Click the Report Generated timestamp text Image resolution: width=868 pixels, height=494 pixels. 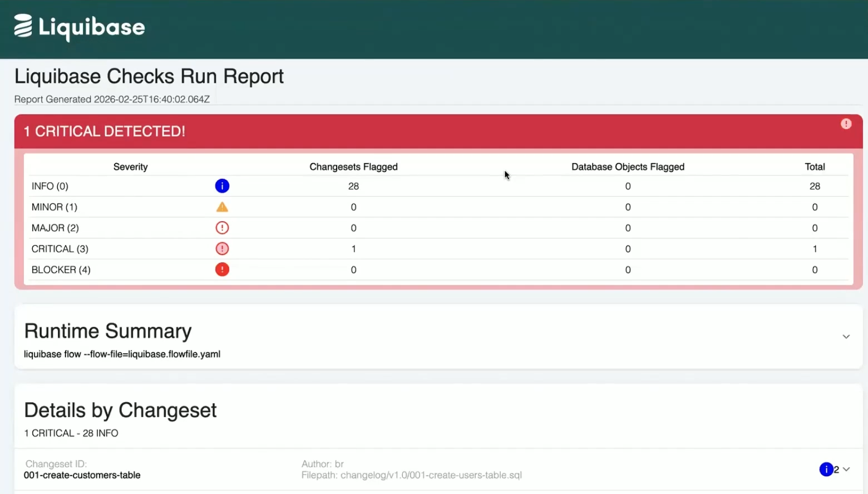coord(112,99)
